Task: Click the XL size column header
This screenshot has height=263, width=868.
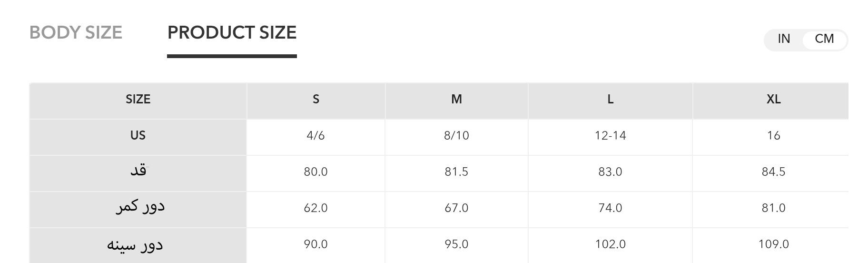Action: [773, 100]
